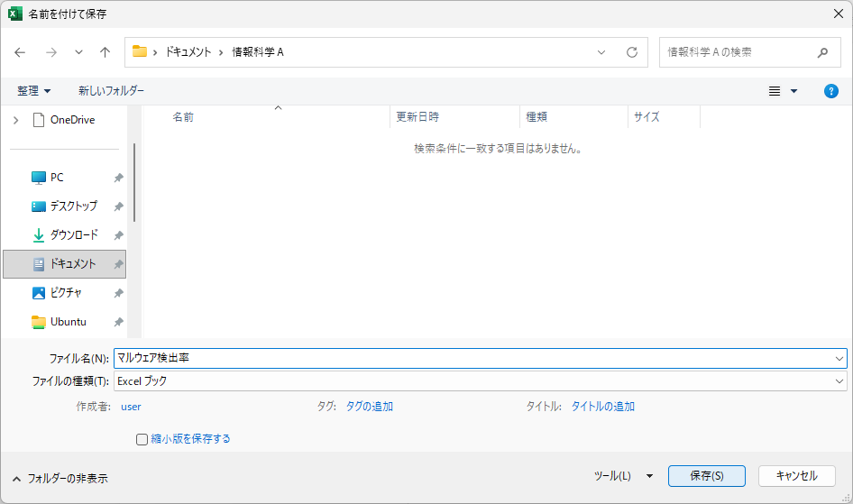Click the キャンセル button
The height and width of the screenshot is (504, 853).
click(796, 476)
